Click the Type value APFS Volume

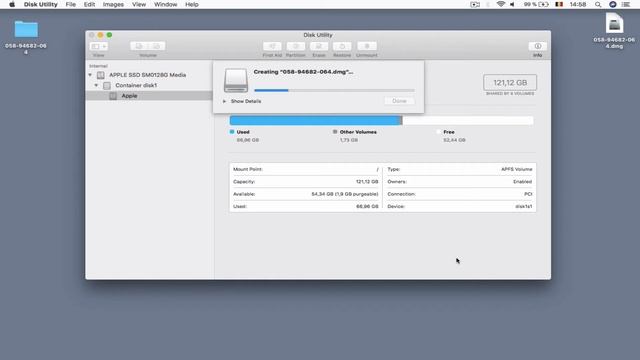(516, 169)
